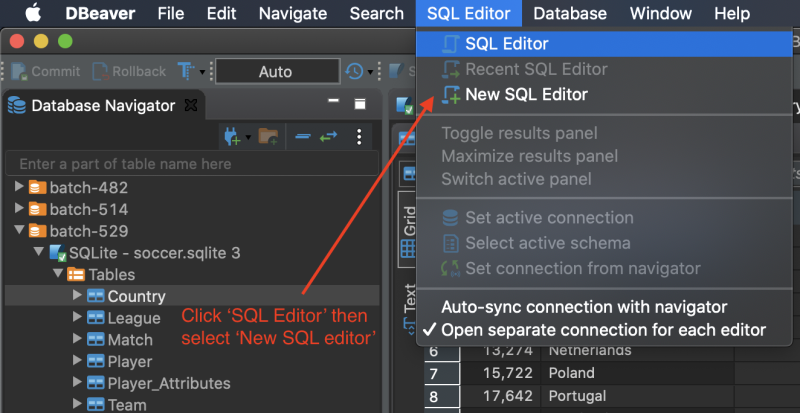This screenshot has height=413, width=800.
Task: Select the League table
Action: point(134,319)
